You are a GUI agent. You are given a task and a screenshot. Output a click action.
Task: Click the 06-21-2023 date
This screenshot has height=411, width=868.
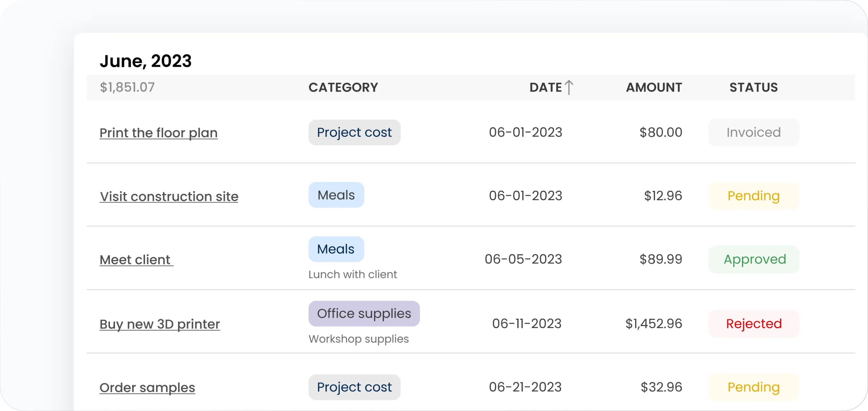525,387
